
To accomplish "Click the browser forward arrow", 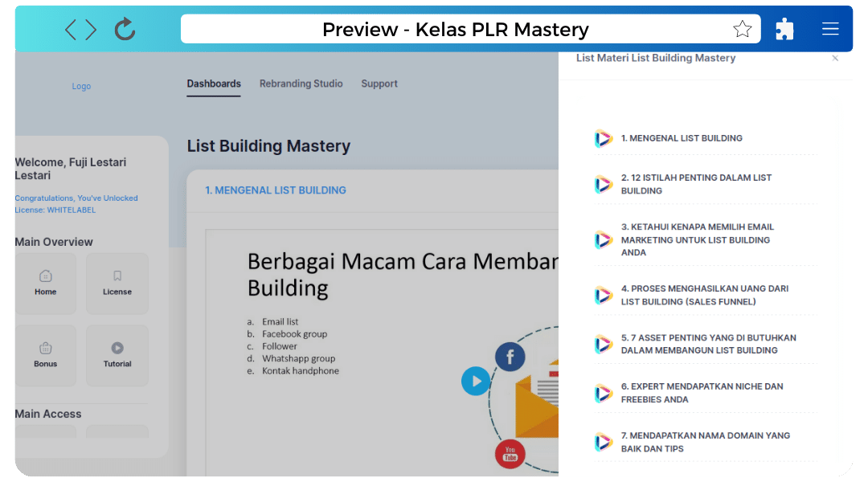I will pos(90,30).
